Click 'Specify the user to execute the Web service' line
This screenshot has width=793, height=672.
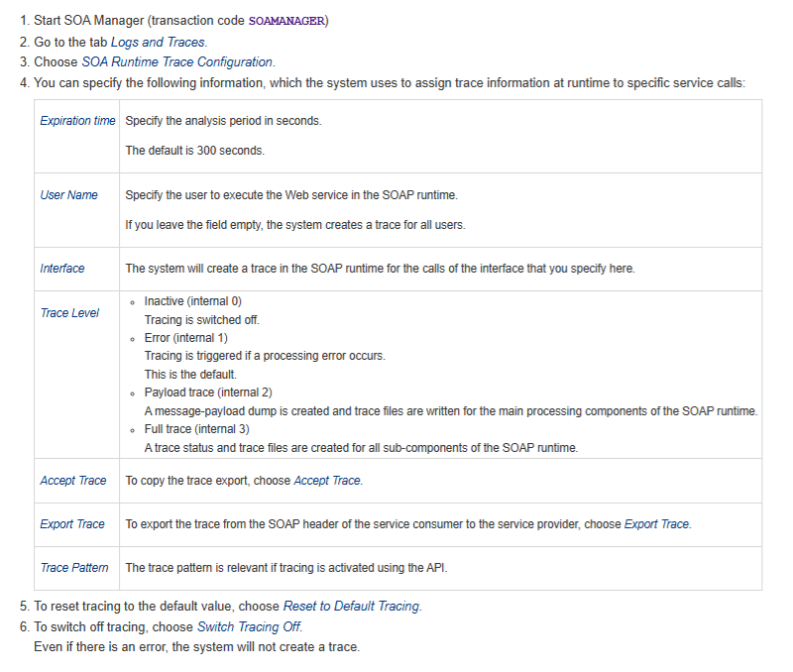pos(291,195)
